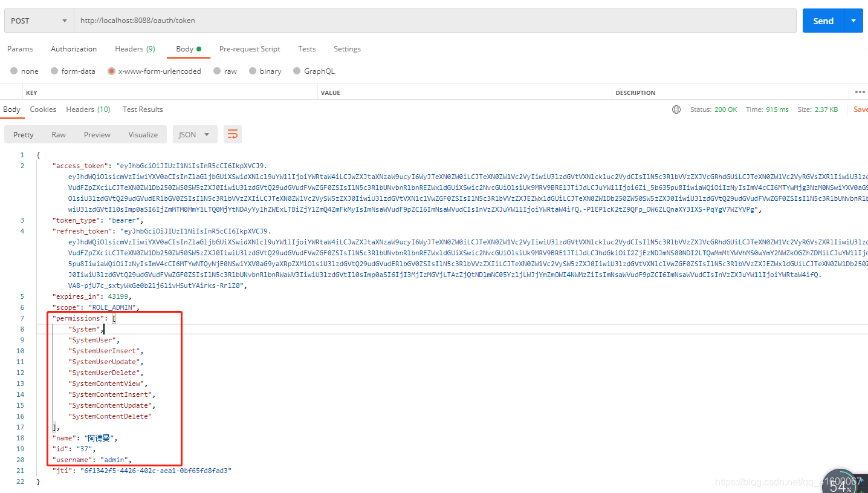Screen dimensions: 868x493
Task: Click the "SystemContentUpdate" permission entry
Action: click(109, 405)
